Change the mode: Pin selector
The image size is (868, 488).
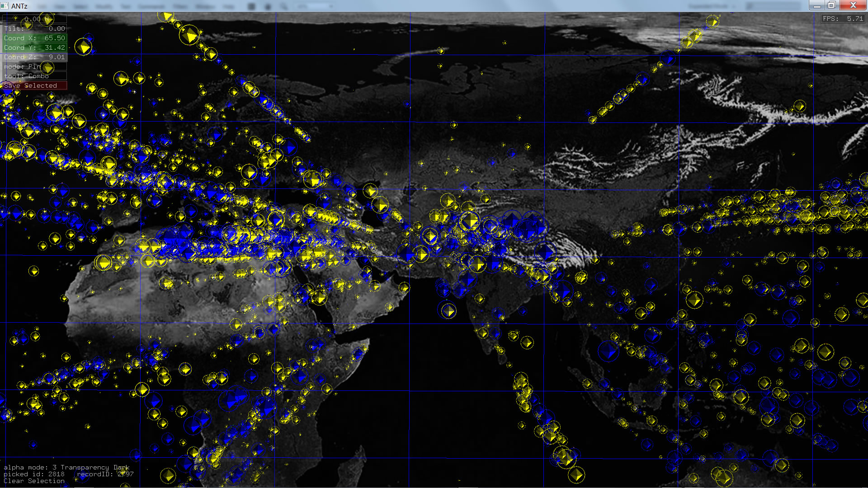[x=23, y=66]
